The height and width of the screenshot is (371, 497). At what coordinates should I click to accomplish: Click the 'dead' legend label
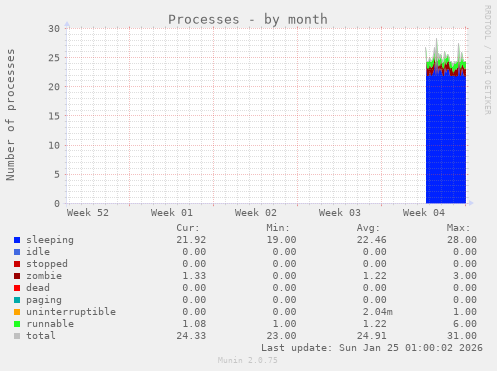38,288
